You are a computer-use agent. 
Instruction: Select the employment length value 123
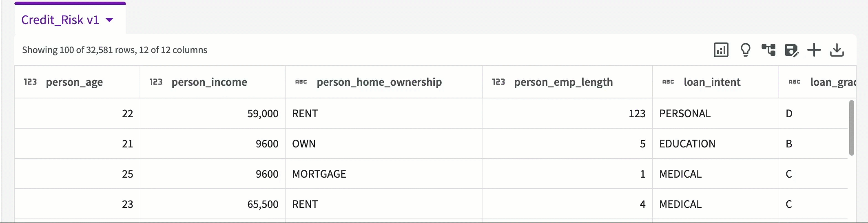click(x=567, y=114)
